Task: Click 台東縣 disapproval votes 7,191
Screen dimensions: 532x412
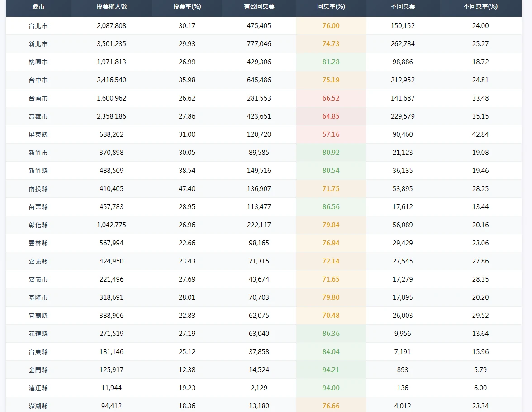Action: (403, 352)
